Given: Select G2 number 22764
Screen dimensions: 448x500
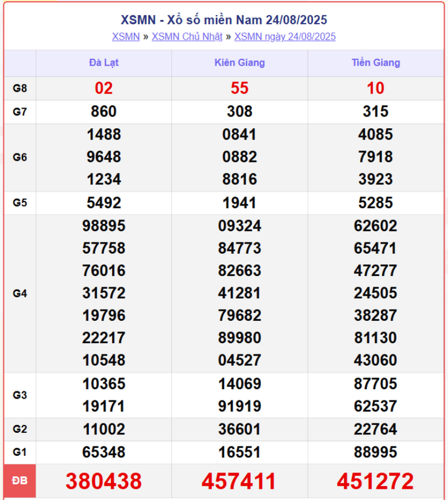Looking at the screenshot, I should click(376, 429).
